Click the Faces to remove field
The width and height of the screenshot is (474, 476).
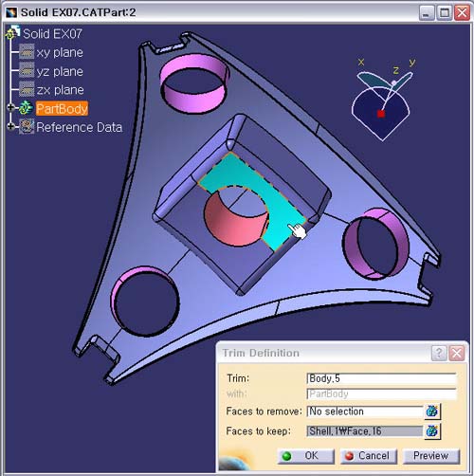tap(365, 412)
